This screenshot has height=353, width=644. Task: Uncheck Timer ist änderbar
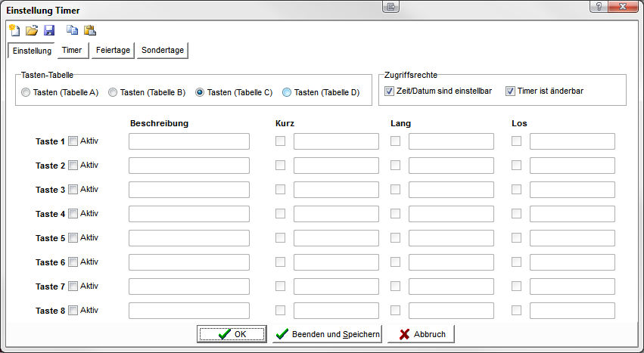[511, 91]
